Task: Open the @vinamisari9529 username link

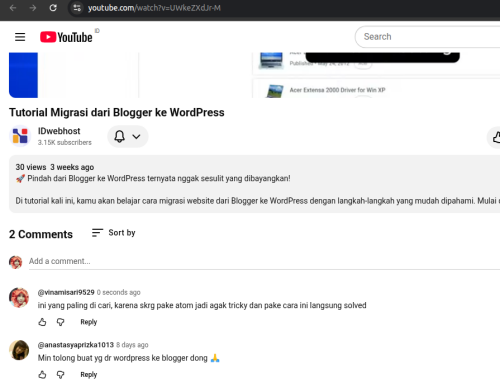Action: tap(66, 292)
